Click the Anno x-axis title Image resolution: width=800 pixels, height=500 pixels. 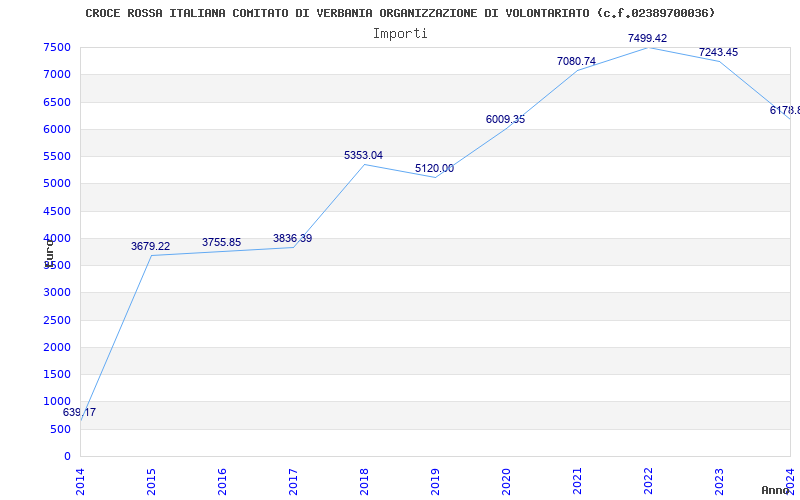coord(776,490)
